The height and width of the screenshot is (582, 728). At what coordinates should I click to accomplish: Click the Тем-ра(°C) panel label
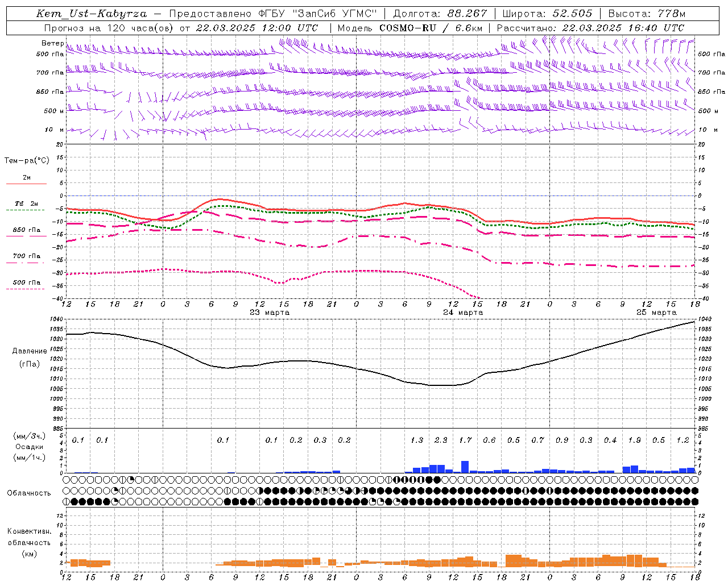coord(27,161)
